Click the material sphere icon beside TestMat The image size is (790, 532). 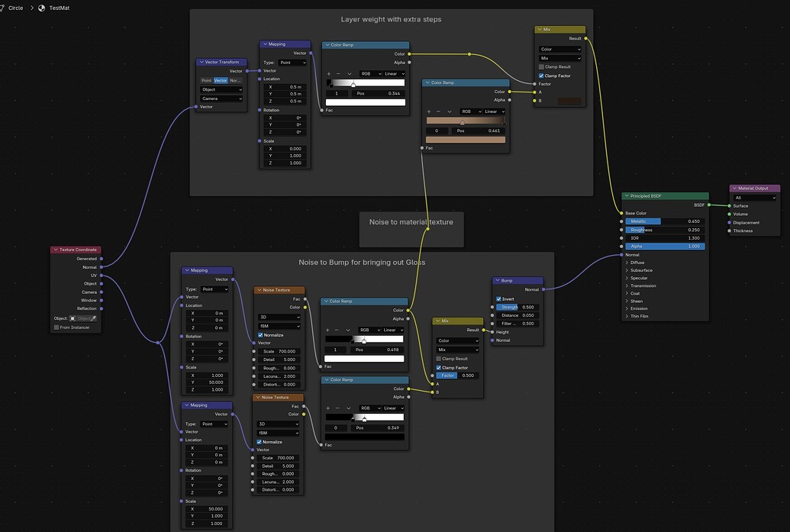(42, 8)
